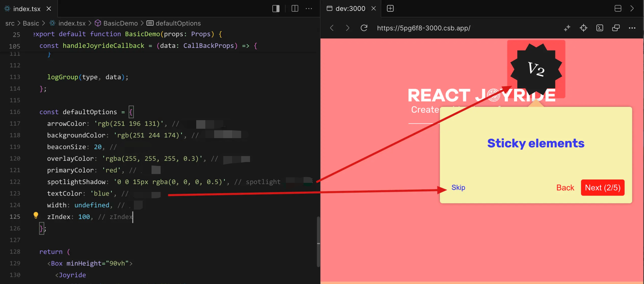Open the preview console terminal icon
This screenshot has width=644, height=284.
pyautogui.click(x=600, y=28)
